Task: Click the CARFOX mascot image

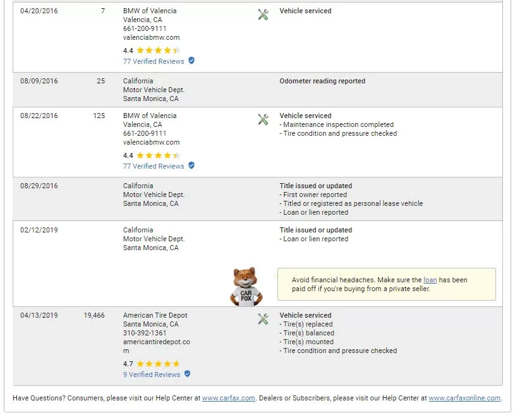Action: 246,287
